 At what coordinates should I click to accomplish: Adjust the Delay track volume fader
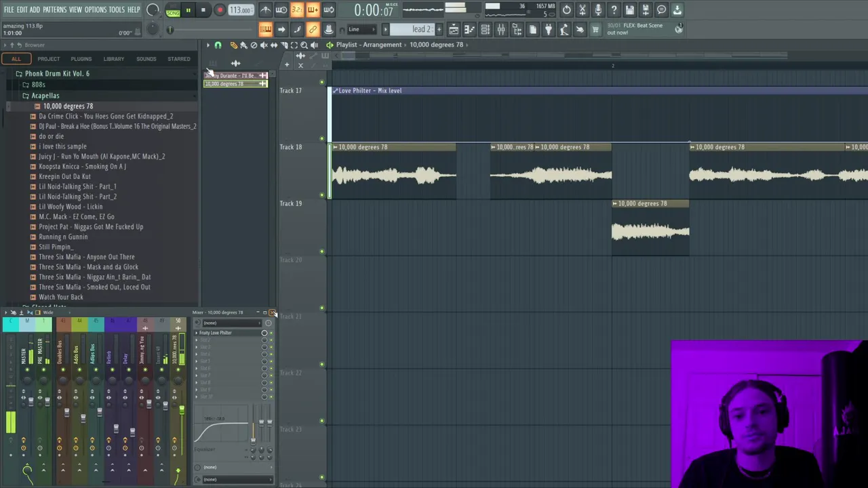(132, 432)
